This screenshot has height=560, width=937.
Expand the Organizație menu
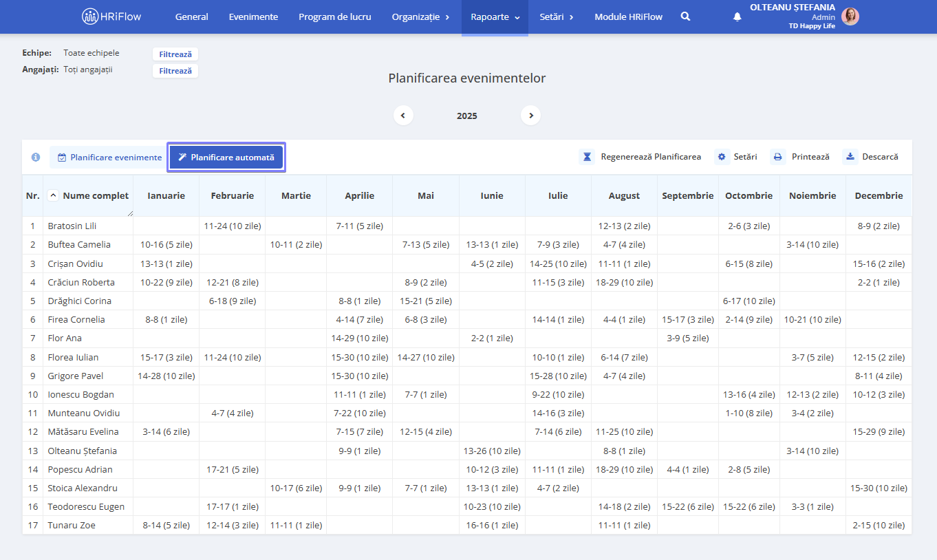click(421, 17)
